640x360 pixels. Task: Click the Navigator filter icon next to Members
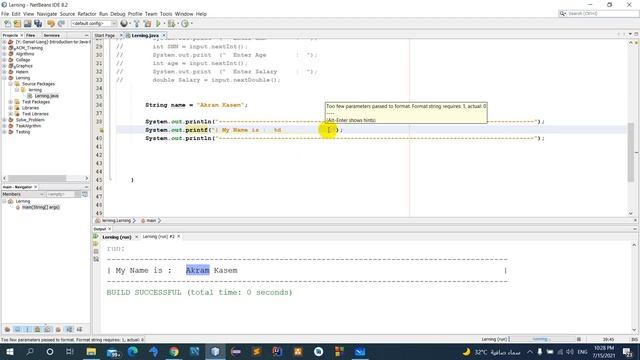85,194
